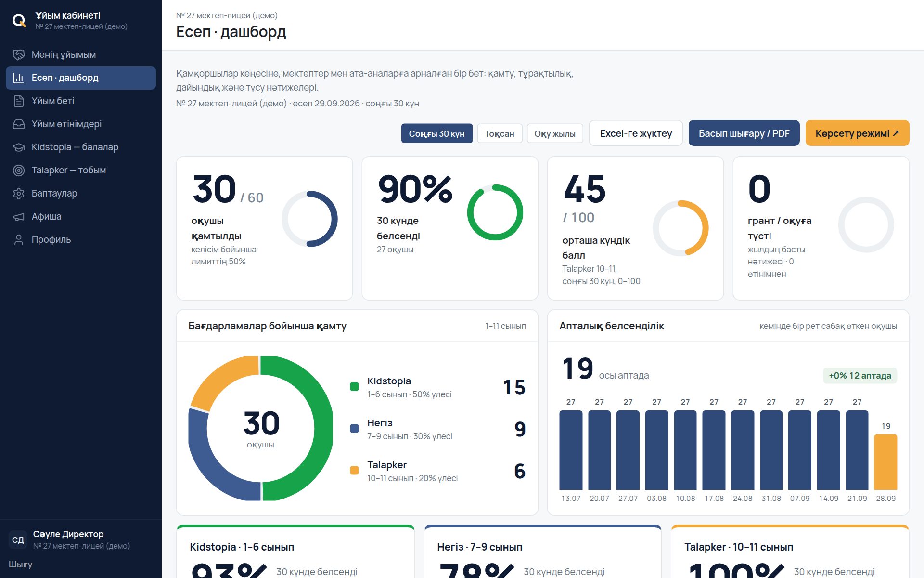Click the handshake icon beside Менің ұйымым
924x578 pixels.
[19, 54]
